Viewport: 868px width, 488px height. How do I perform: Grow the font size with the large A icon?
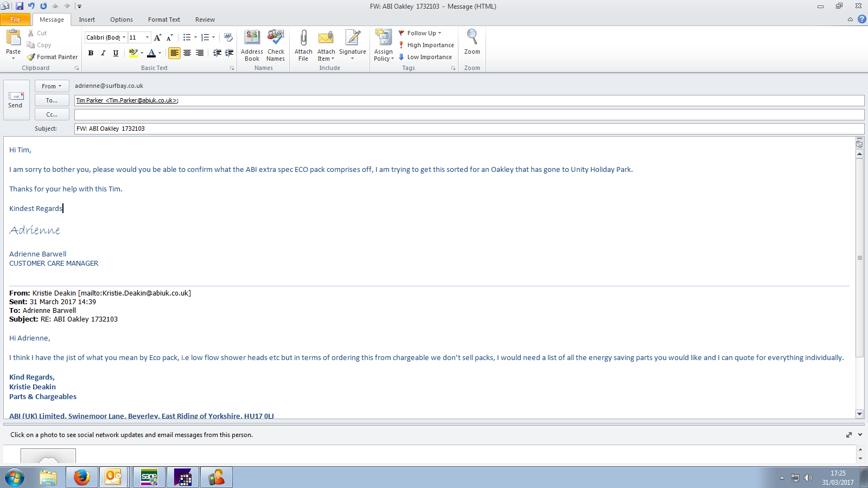click(158, 37)
